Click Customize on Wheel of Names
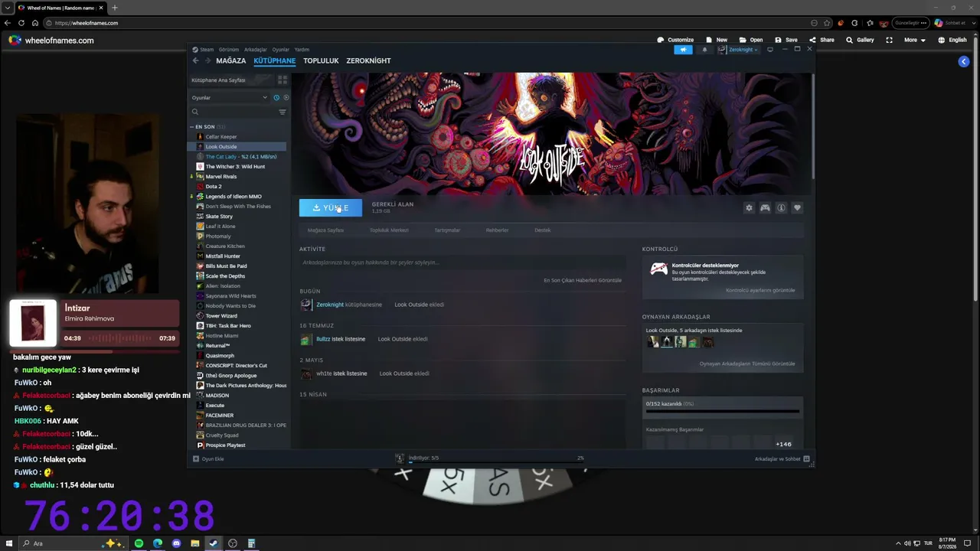 pyautogui.click(x=675, y=40)
